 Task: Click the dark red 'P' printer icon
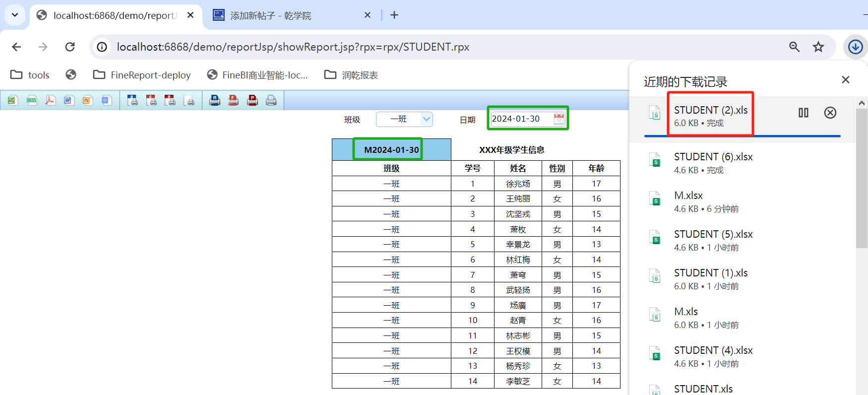pos(252,101)
